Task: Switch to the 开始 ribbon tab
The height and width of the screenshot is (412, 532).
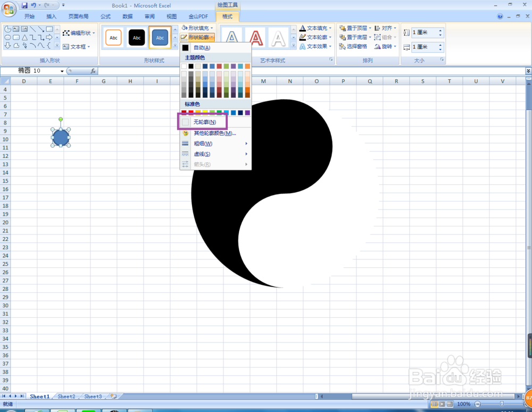Action: click(29, 16)
